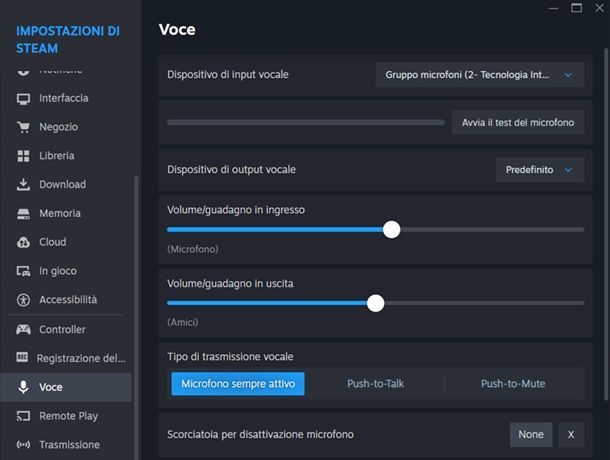Switch voice transmission to Push-to-Talk
This screenshot has height=460, width=610.
[x=375, y=384]
